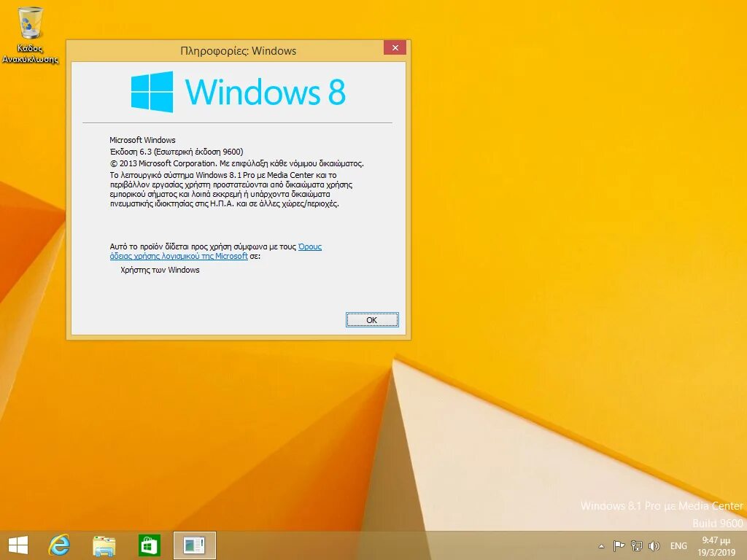Launch Internet Explorer from taskbar

pyautogui.click(x=60, y=545)
